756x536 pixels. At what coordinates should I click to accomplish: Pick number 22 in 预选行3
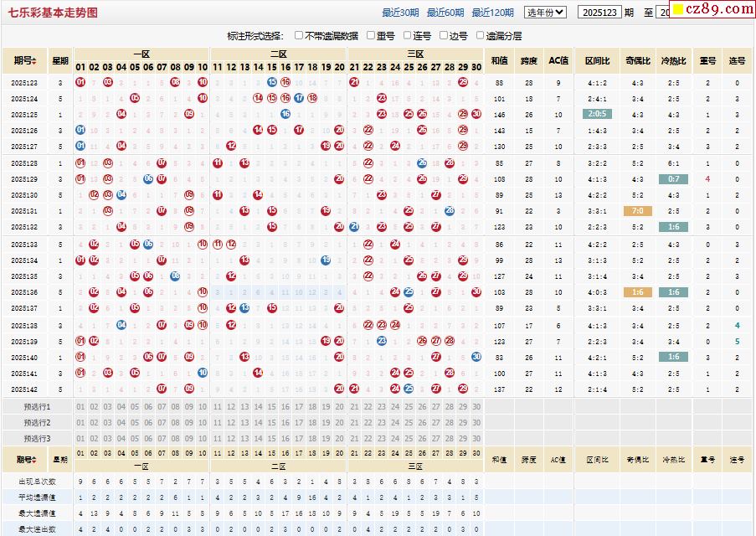click(368, 438)
